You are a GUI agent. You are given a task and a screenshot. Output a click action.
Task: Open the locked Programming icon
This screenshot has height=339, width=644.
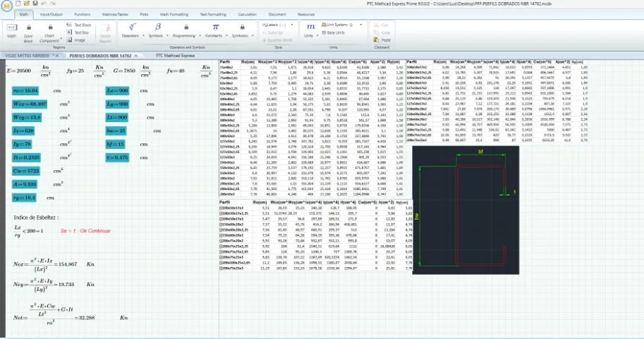(x=186, y=27)
